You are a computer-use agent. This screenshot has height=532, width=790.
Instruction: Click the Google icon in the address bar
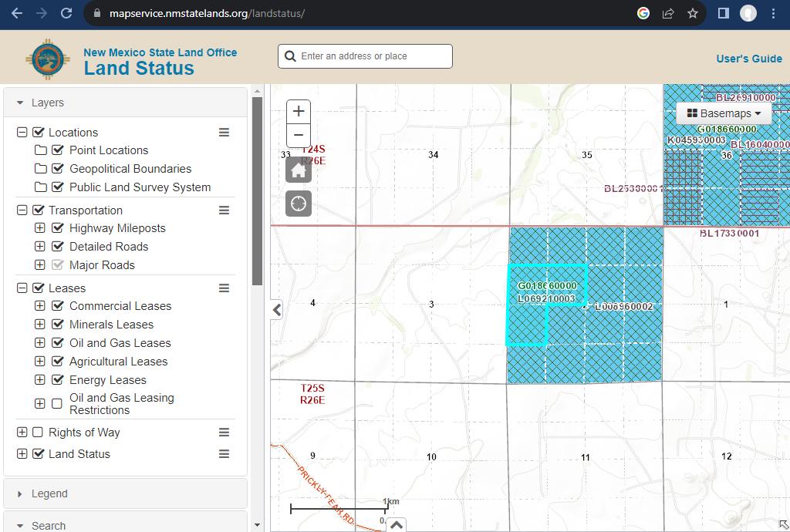click(x=643, y=13)
